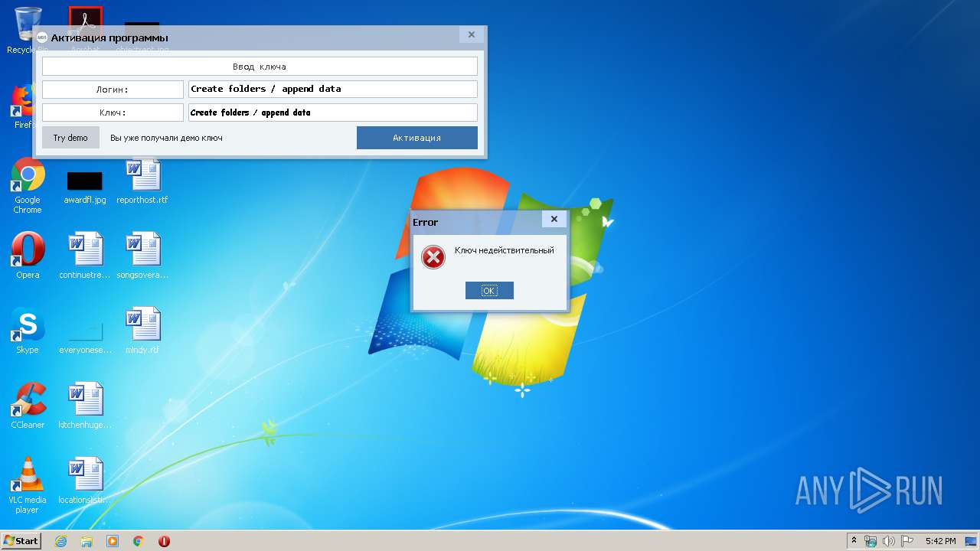Open the Start menu

click(21, 540)
